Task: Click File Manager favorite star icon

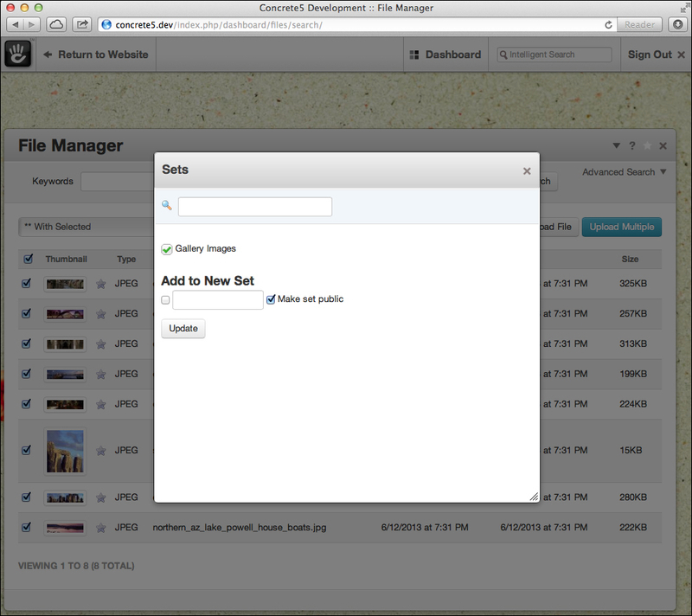Action: (x=647, y=145)
